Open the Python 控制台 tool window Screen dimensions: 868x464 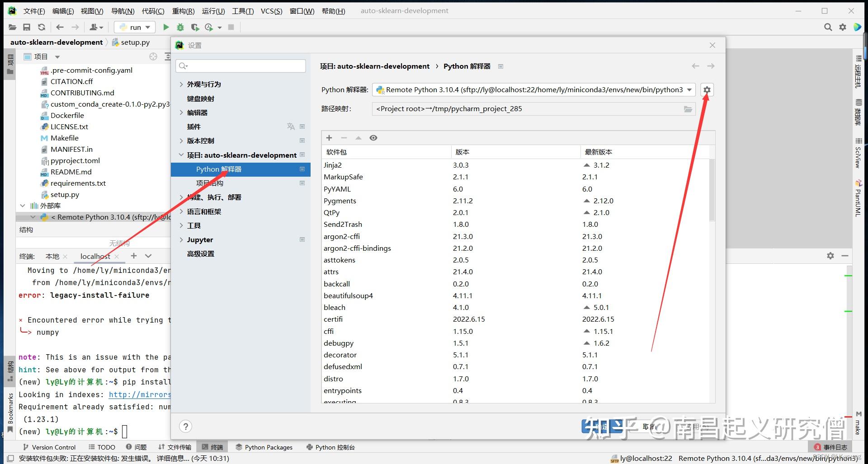click(x=330, y=447)
